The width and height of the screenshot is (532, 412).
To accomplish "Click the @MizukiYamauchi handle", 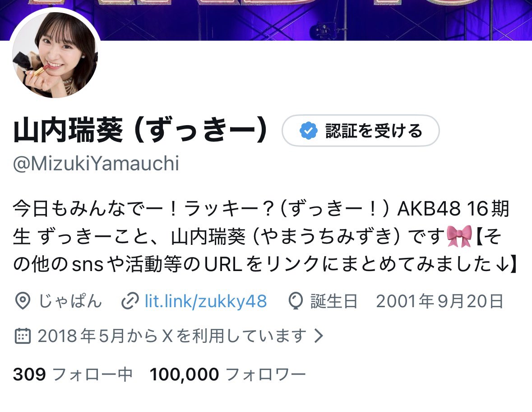I will 96,164.
